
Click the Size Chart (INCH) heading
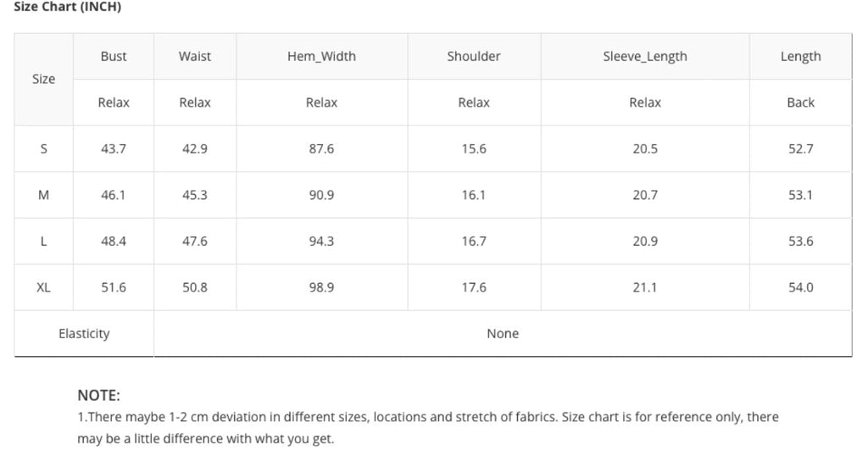pyautogui.click(x=68, y=7)
